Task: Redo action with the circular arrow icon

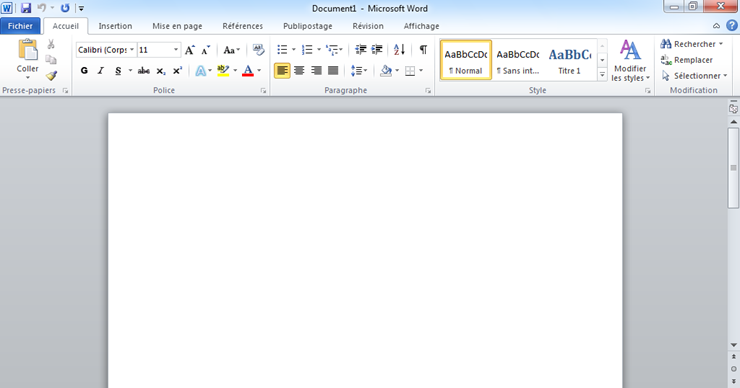Action: [x=65, y=8]
